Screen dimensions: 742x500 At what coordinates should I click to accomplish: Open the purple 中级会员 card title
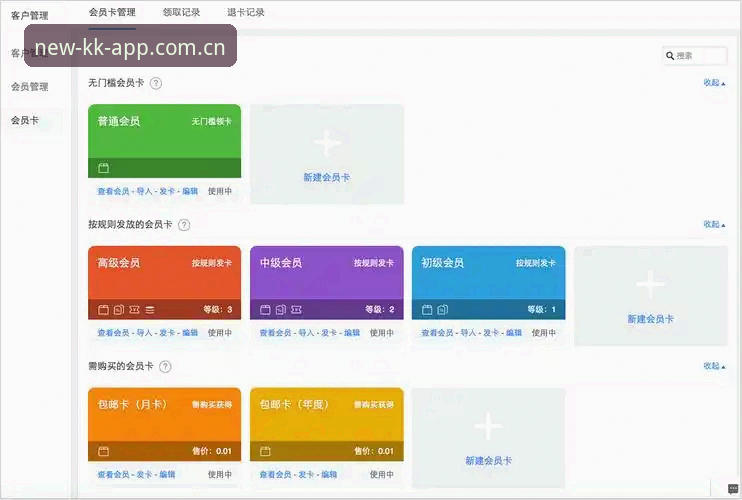tap(281, 263)
